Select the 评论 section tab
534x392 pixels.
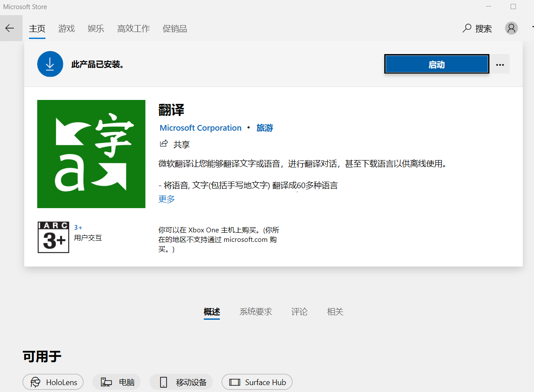pos(299,312)
